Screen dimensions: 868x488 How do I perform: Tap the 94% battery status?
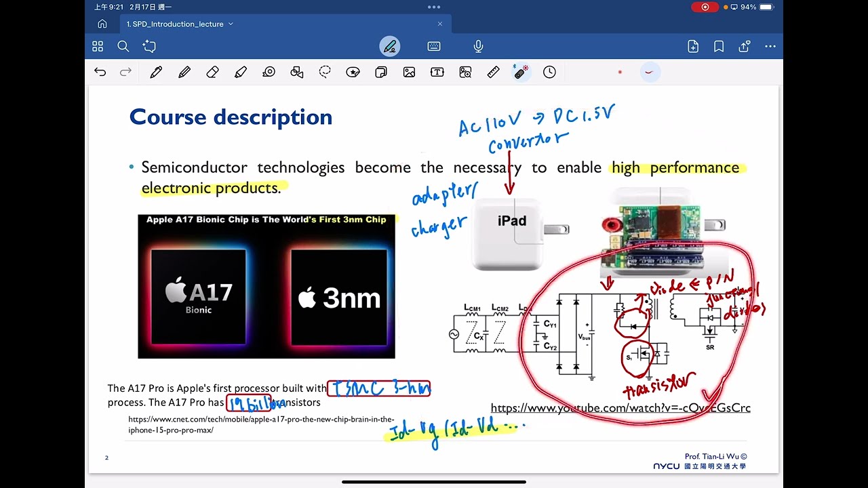click(757, 7)
